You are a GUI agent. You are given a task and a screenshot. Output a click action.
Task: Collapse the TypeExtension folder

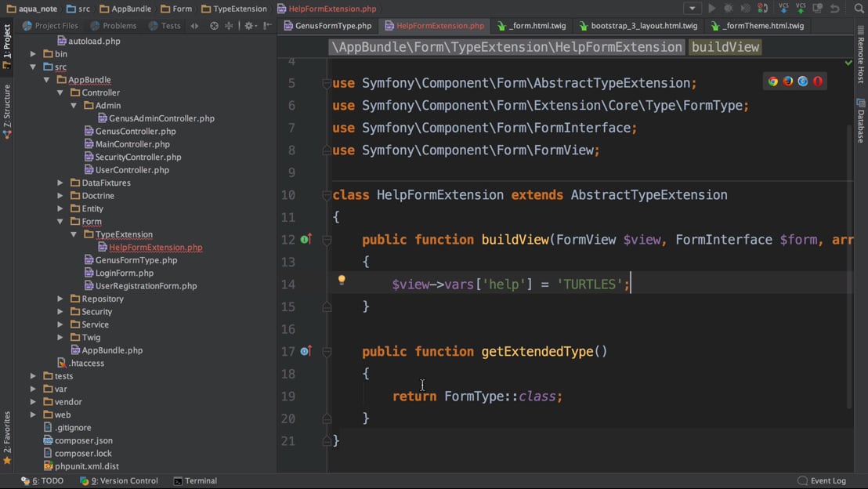(74, 234)
